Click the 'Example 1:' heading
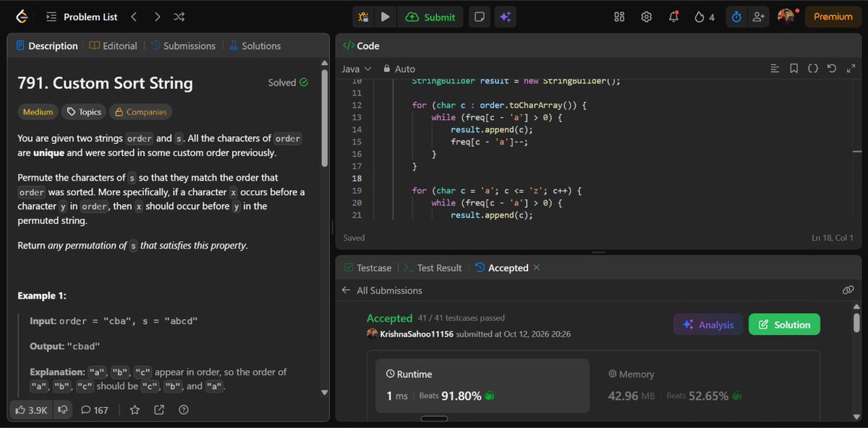868x428 pixels. [x=42, y=296]
